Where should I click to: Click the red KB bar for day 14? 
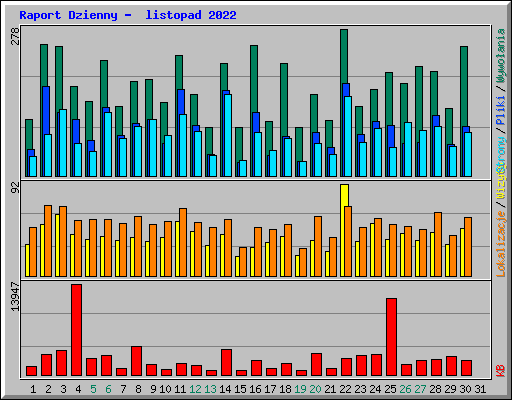point(226,363)
